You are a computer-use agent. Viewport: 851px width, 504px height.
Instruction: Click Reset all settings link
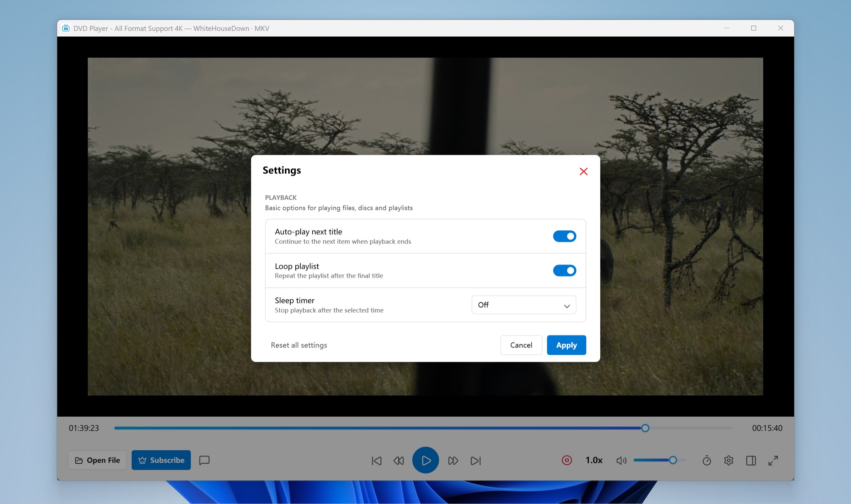299,345
